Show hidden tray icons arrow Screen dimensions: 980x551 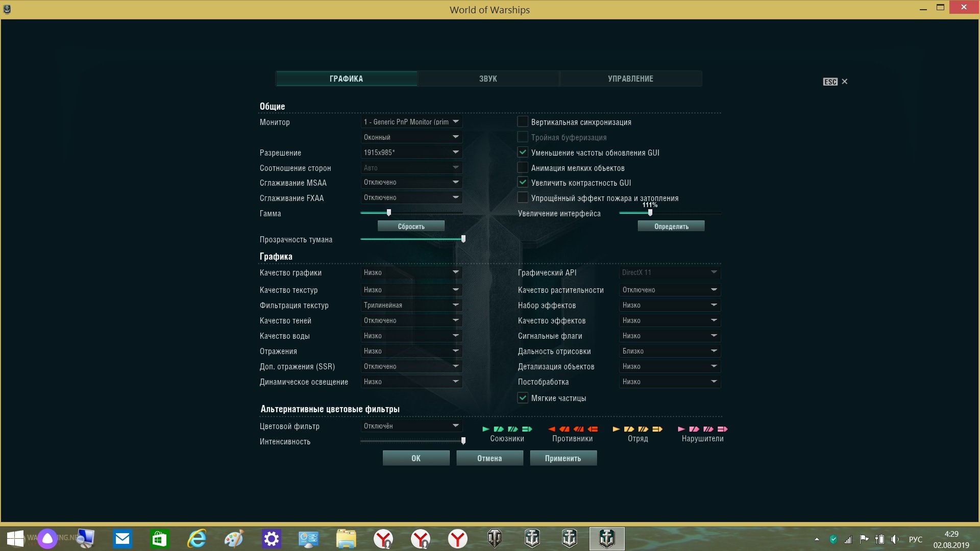coord(817,539)
